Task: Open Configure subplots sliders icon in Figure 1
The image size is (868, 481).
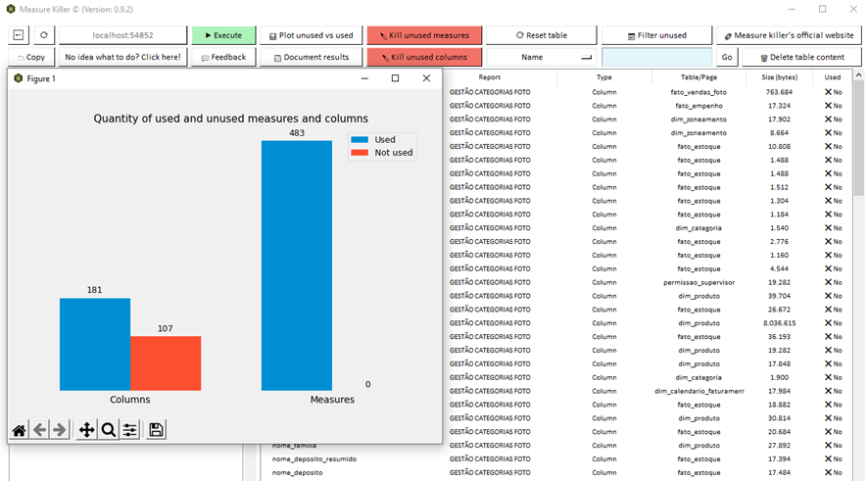Action: [x=130, y=430]
